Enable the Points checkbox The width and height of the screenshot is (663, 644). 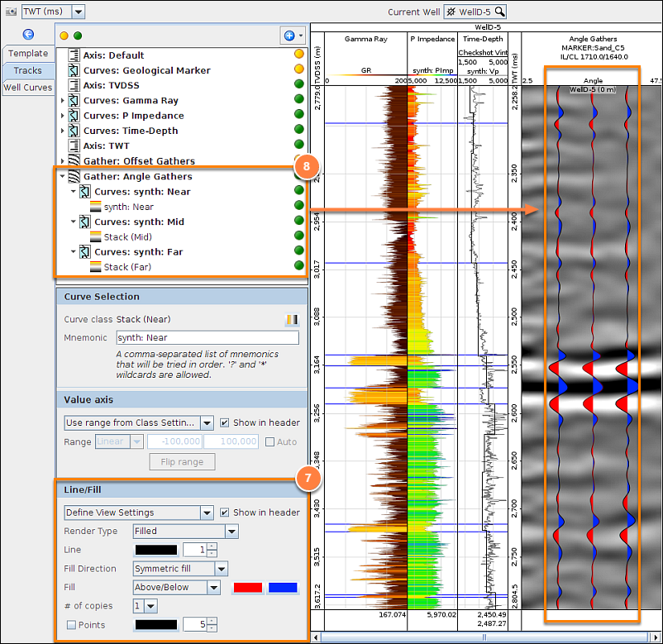click(69, 624)
